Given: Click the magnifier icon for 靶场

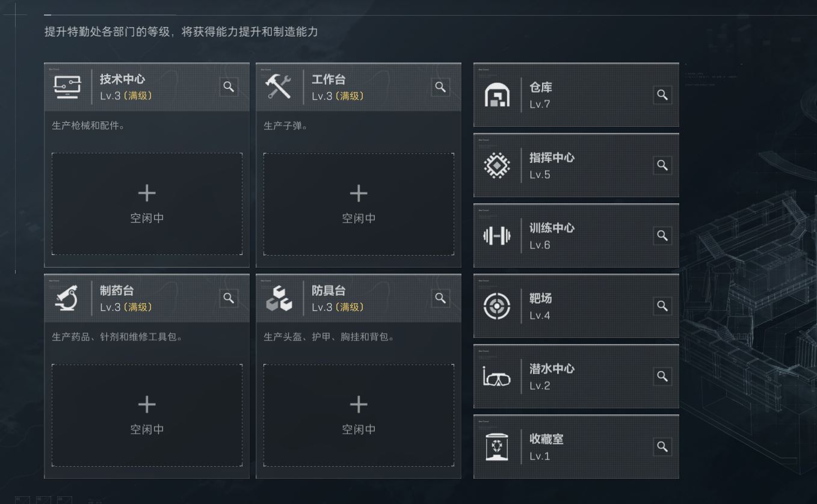Looking at the screenshot, I should tap(662, 306).
